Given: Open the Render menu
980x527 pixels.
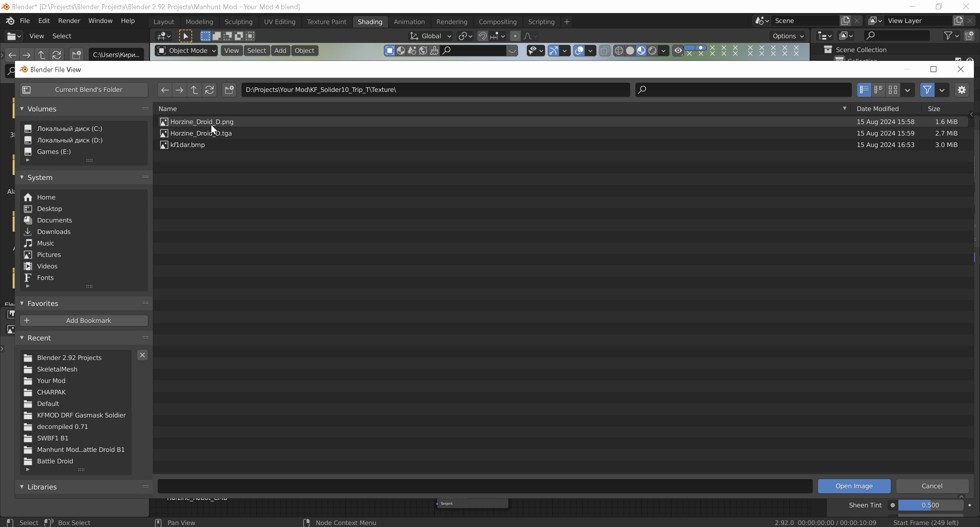Looking at the screenshot, I should pyautogui.click(x=69, y=21).
